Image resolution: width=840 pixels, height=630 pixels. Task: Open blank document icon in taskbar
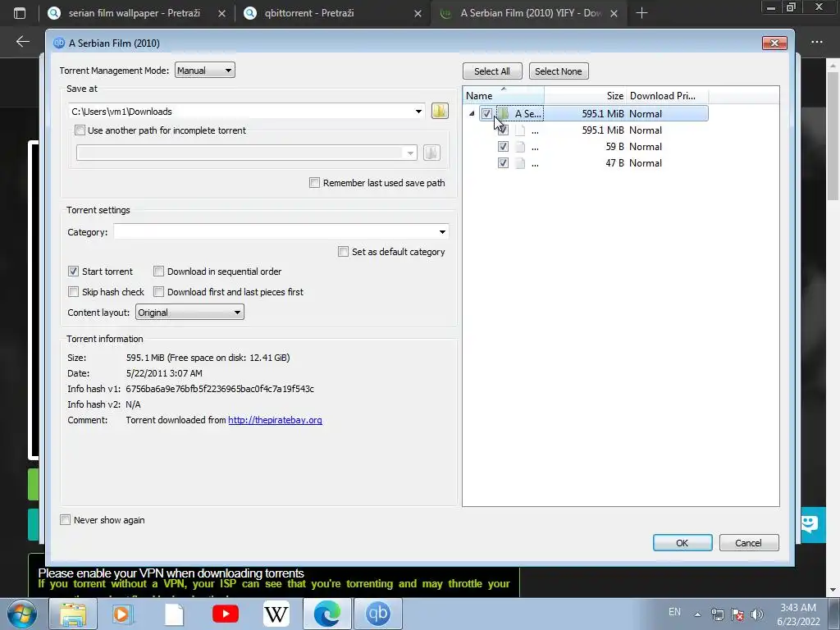coord(174,614)
